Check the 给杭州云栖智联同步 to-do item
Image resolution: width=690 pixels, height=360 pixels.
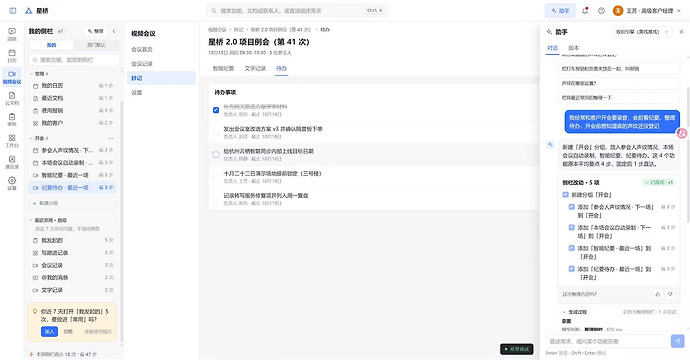point(216,154)
